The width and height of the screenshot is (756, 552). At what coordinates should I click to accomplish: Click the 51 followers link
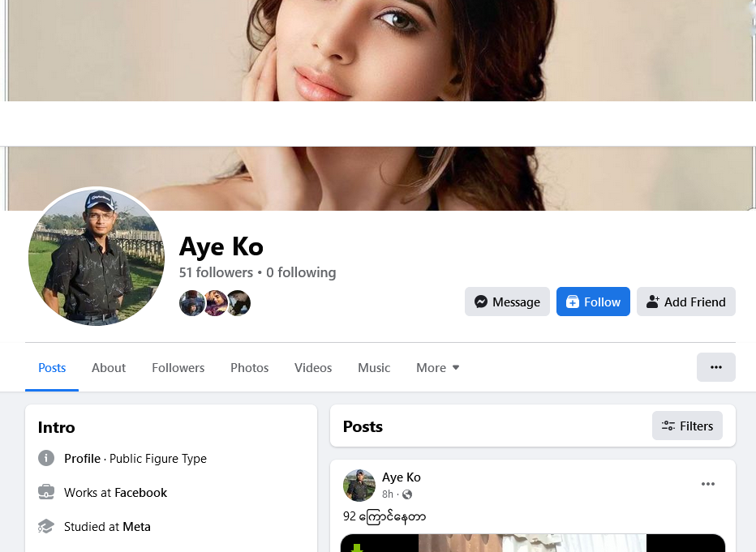(x=216, y=272)
